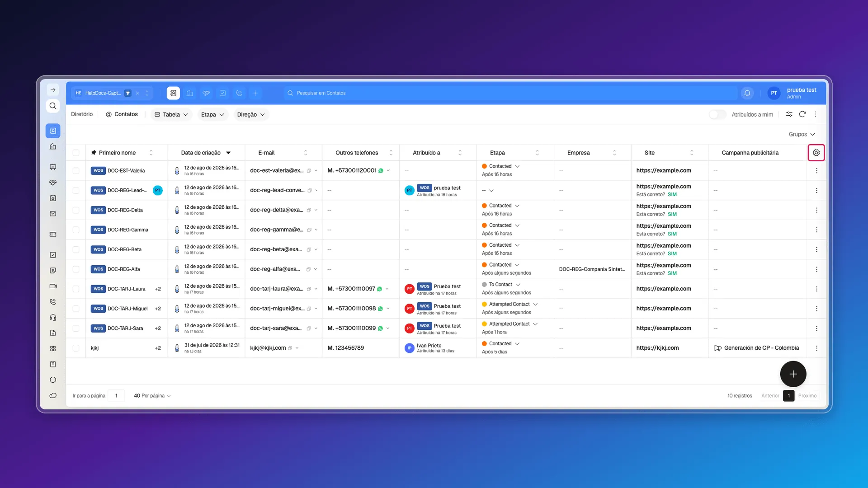Open https://kjkj.com site link
This screenshot has width=868, height=488.
[657, 348]
